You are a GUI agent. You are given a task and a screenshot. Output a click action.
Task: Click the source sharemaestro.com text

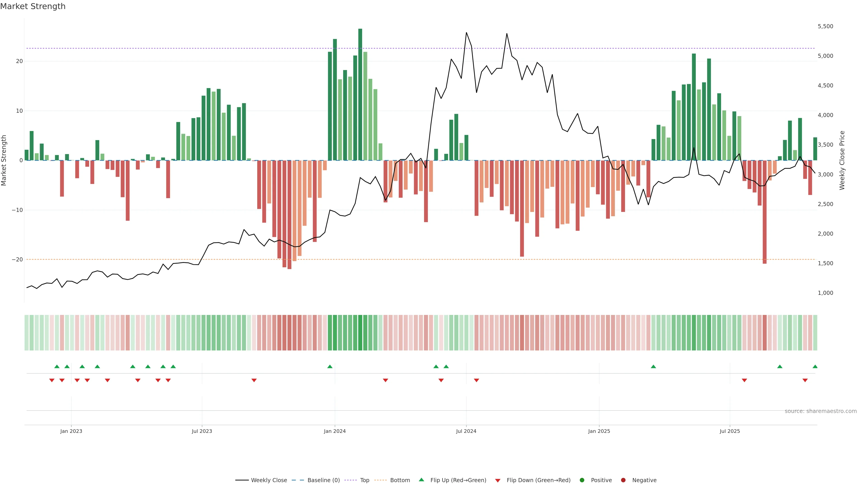point(821,411)
